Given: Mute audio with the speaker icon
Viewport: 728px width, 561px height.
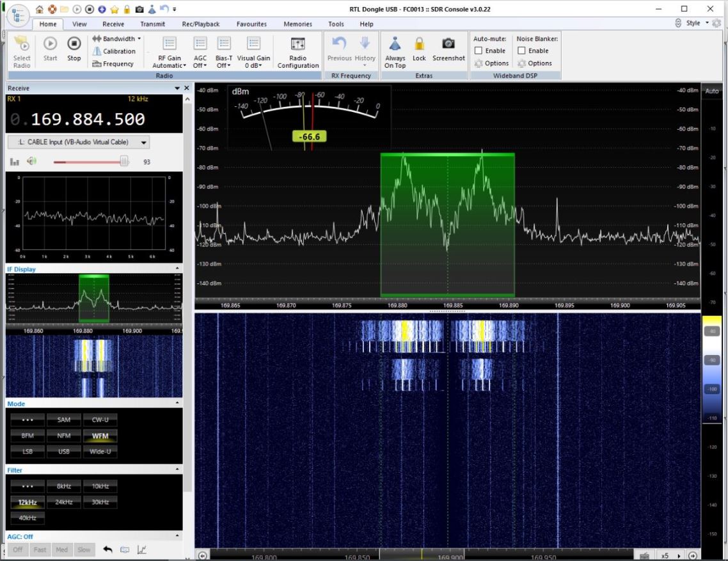Looking at the screenshot, I should click(x=31, y=161).
